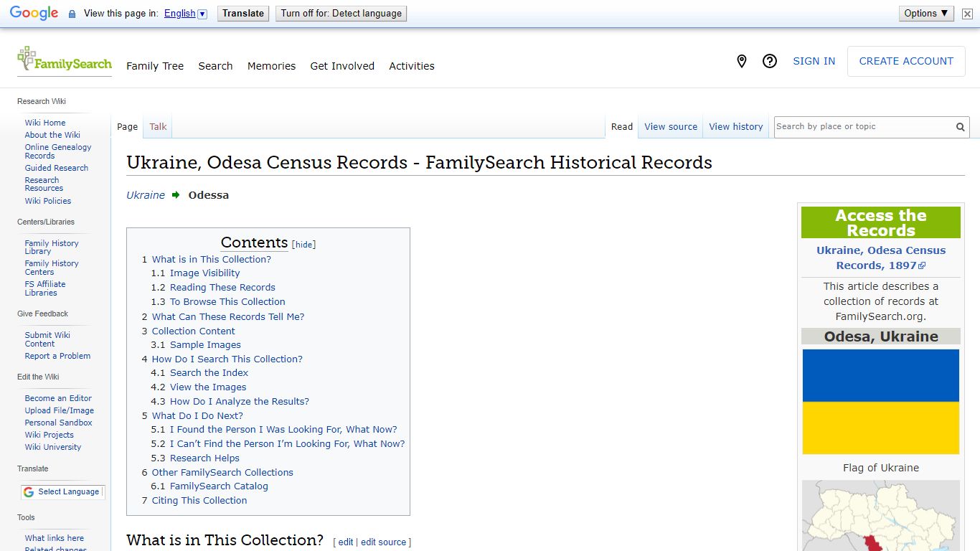This screenshot has height=551, width=980.
Task: Click the search magnifier icon in wiki search
Action: (960, 127)
